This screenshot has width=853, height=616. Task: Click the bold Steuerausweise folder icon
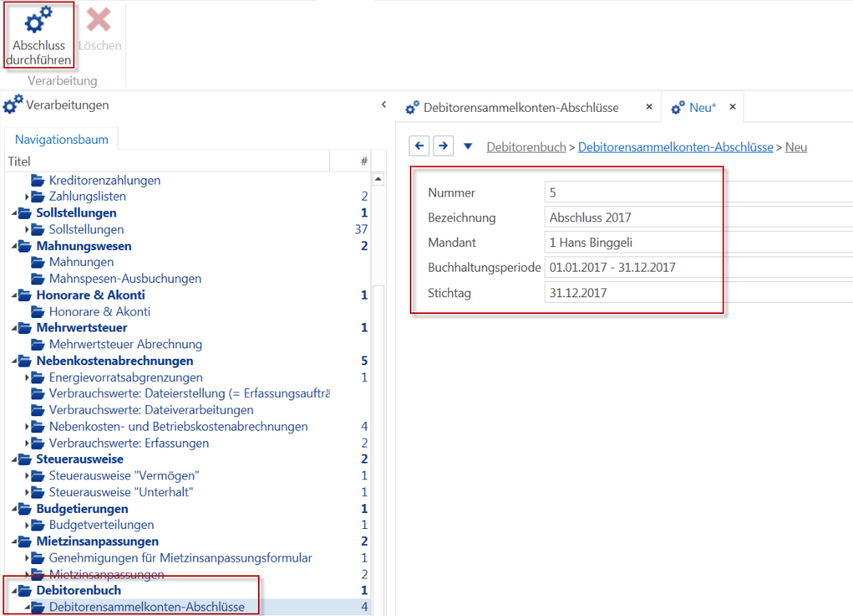pos(25,459)
